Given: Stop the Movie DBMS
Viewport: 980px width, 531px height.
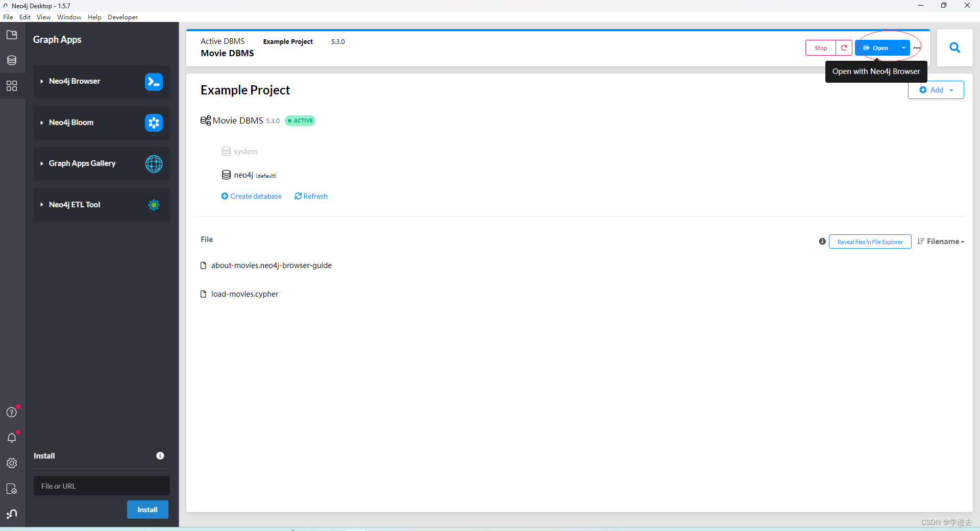Looking at the screenshot, I should pos(821,48).
